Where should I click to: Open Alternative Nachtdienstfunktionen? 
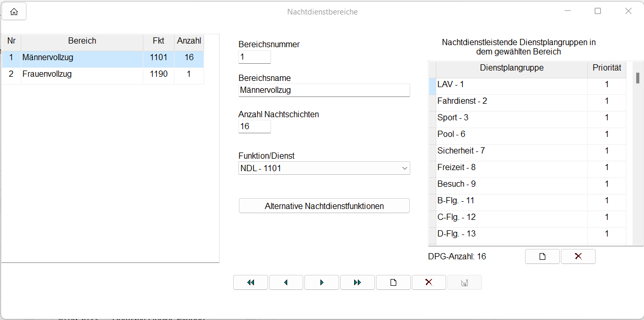tap(324, 206)
